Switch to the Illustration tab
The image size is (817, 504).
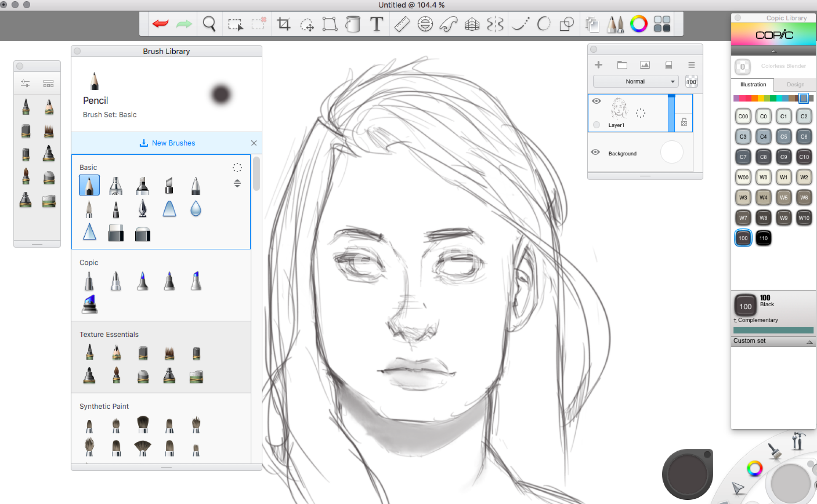(753, 85)
